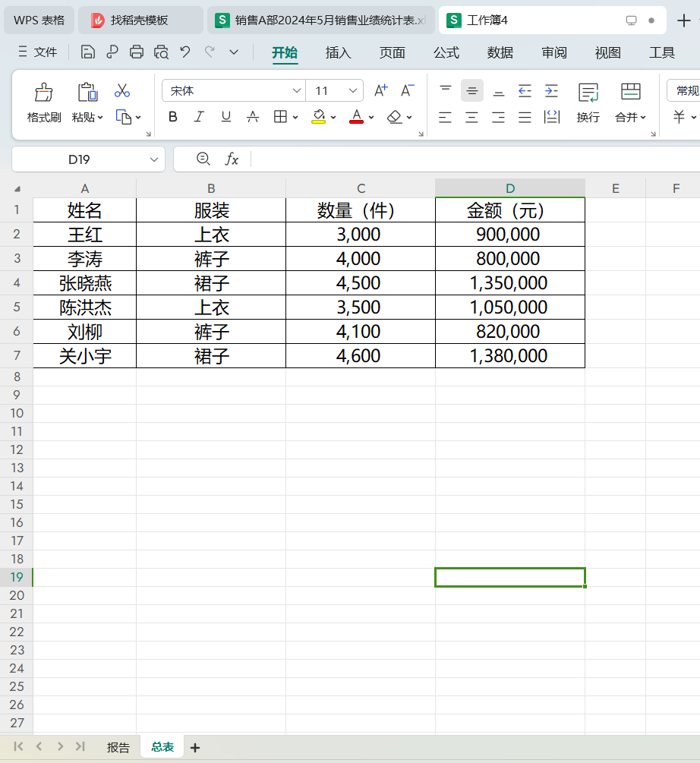Set Middle vertical alignment
This screenshot has height=763, width=700.
[472, 90]
